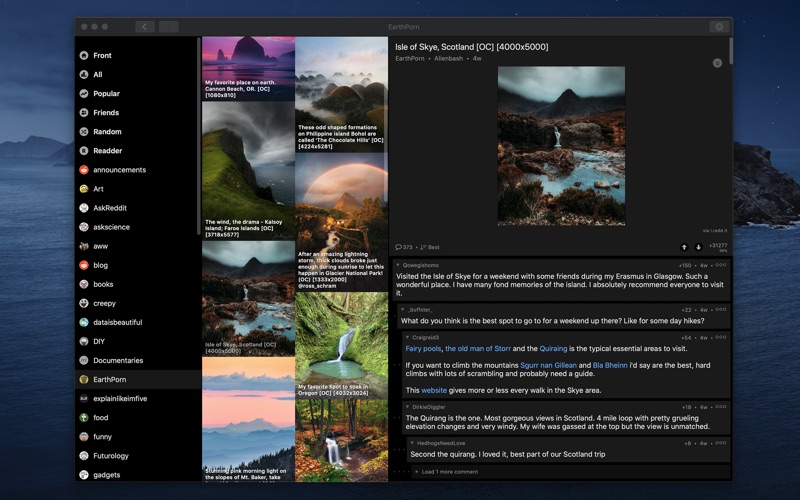Open EarthPorn subreddit link under post title
The image size is (800, 500).
(410, 59)
